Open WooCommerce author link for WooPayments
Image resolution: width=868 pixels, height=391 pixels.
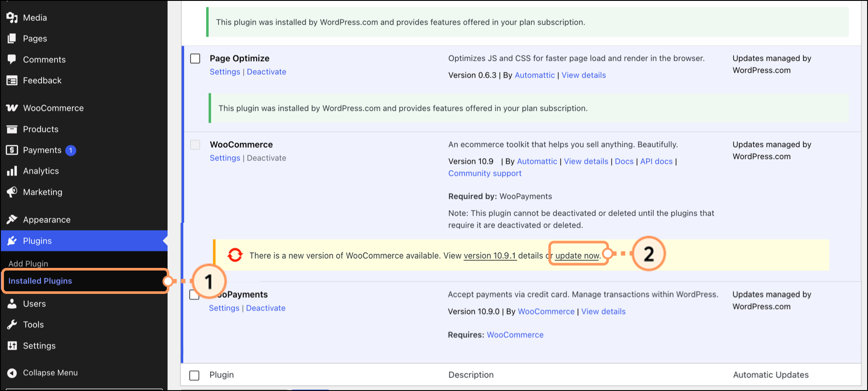(546, 312)
